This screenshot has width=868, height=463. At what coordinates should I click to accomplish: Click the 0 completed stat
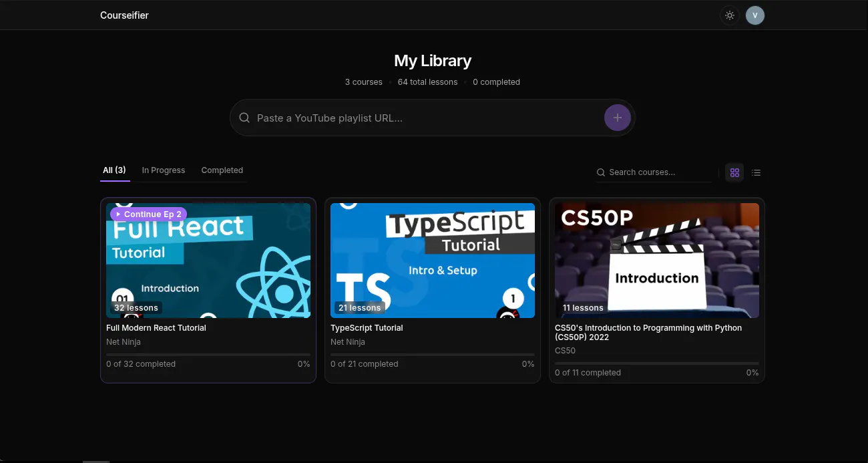pos(497,82)
